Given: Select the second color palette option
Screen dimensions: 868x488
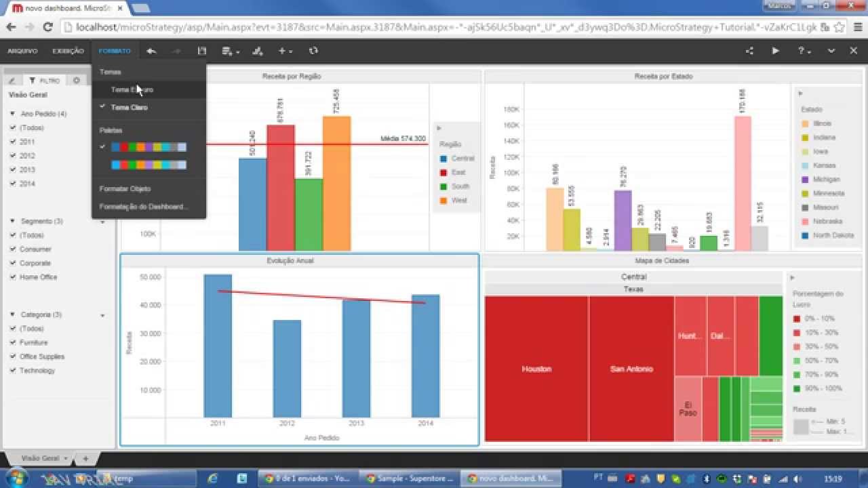Looking at the screenshot, I should 149,165.
